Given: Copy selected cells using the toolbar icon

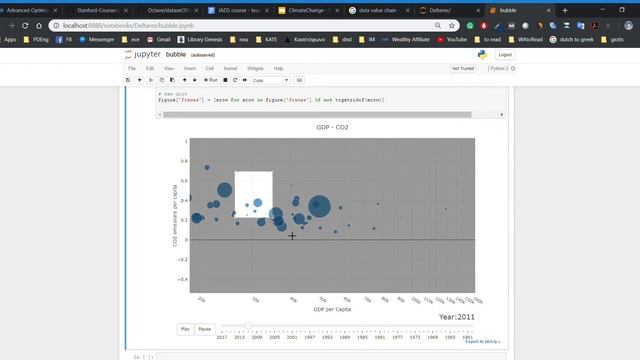Looking at the screenshot, I should (162, 80).
